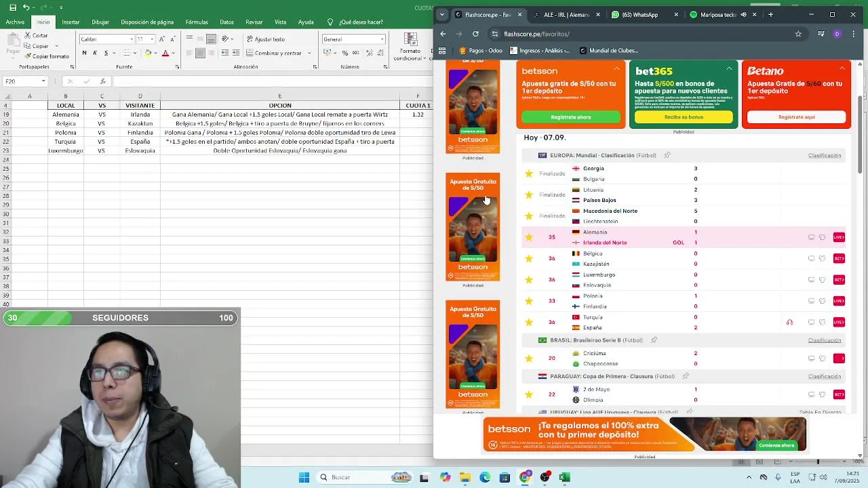This screenshot has width=868, height=488.
Task: Click the Cortar scissors button in Excel
Action: (36, 35)
